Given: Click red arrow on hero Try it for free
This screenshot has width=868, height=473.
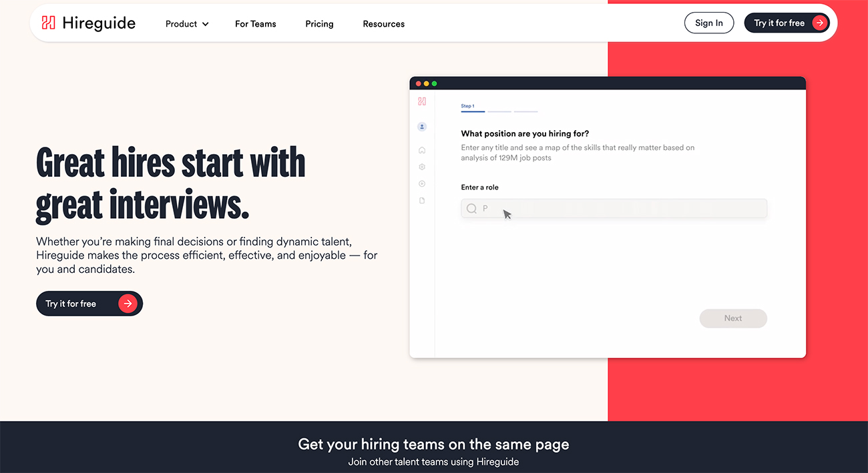Looking at the screenshot, I should point(127,304).
